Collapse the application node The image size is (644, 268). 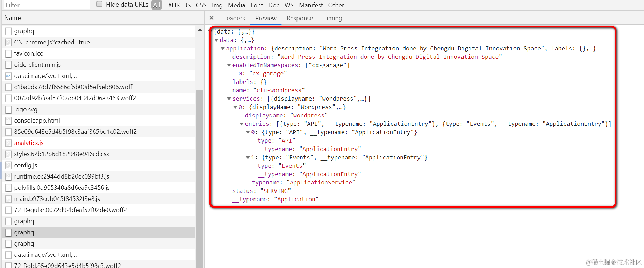(223, 49)
